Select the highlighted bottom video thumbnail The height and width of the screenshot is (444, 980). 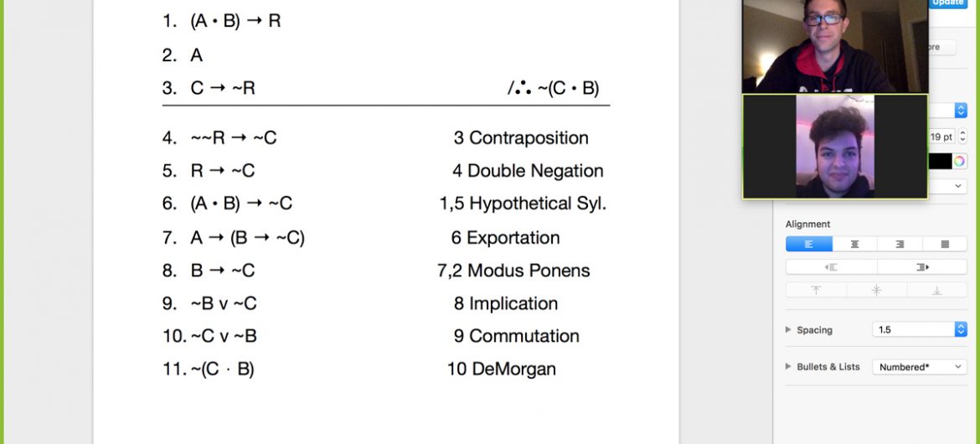[835, 147]
